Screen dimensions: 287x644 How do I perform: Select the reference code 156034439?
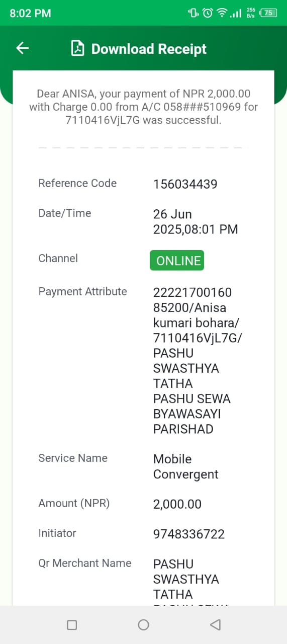point(185,184)
